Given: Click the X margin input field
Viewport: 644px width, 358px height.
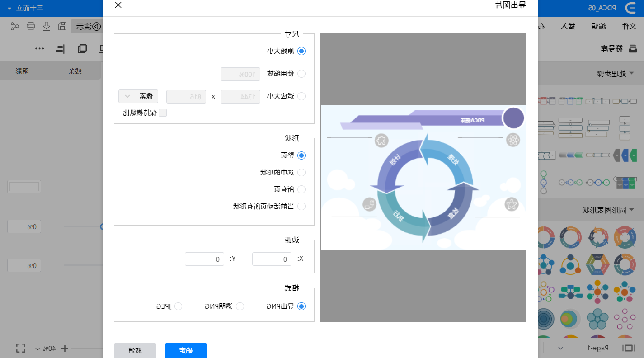Looking at the screenshot, I should coord(272,259).
